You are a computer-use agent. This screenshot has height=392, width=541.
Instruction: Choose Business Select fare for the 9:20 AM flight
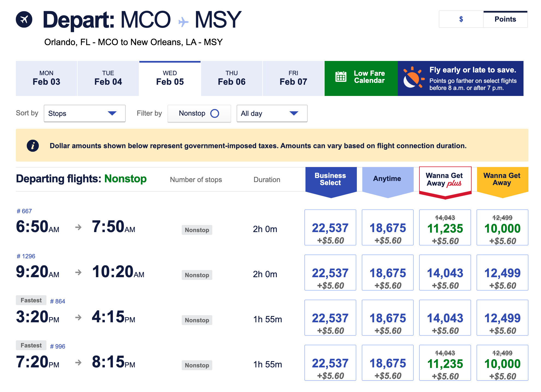point(330,273)
